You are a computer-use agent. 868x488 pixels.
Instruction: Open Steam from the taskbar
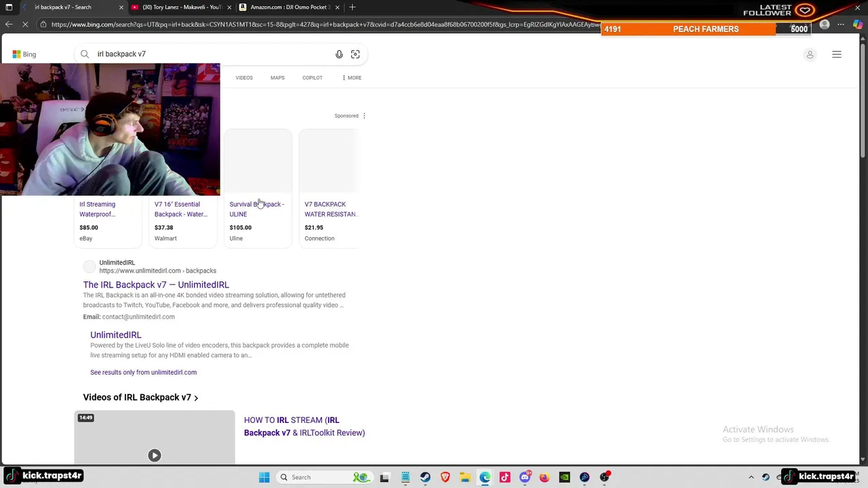[425, 477]
